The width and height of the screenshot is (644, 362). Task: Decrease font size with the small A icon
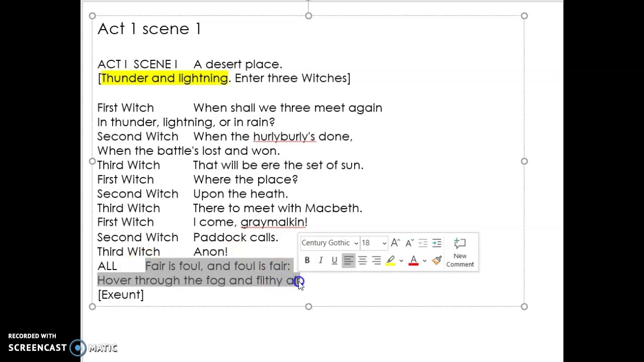[x=409, y=243]
